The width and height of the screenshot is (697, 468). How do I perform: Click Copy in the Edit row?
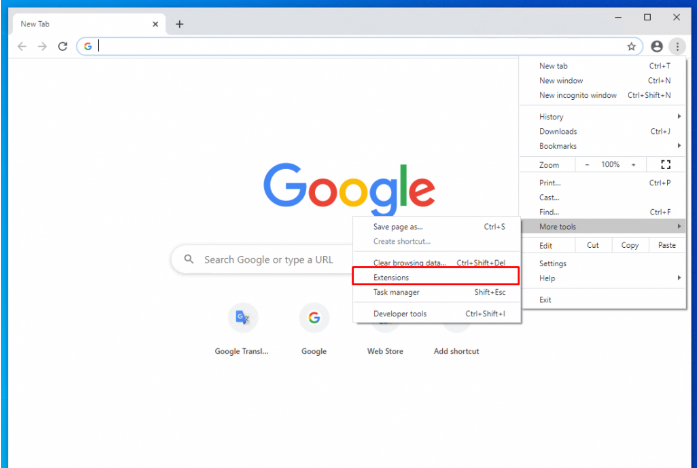pos(630,245)
